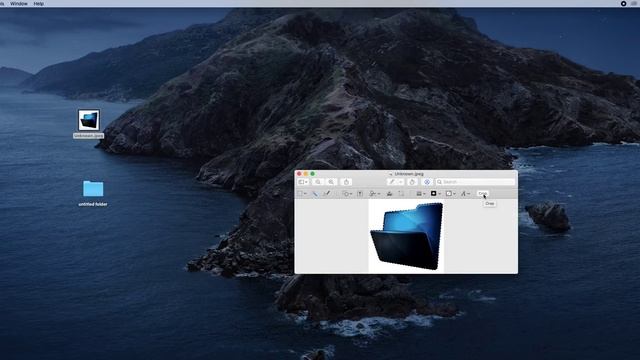This screenshot has width=640, height=360.
Task: Zoom out the Preview image
Action: pos(318,182)
